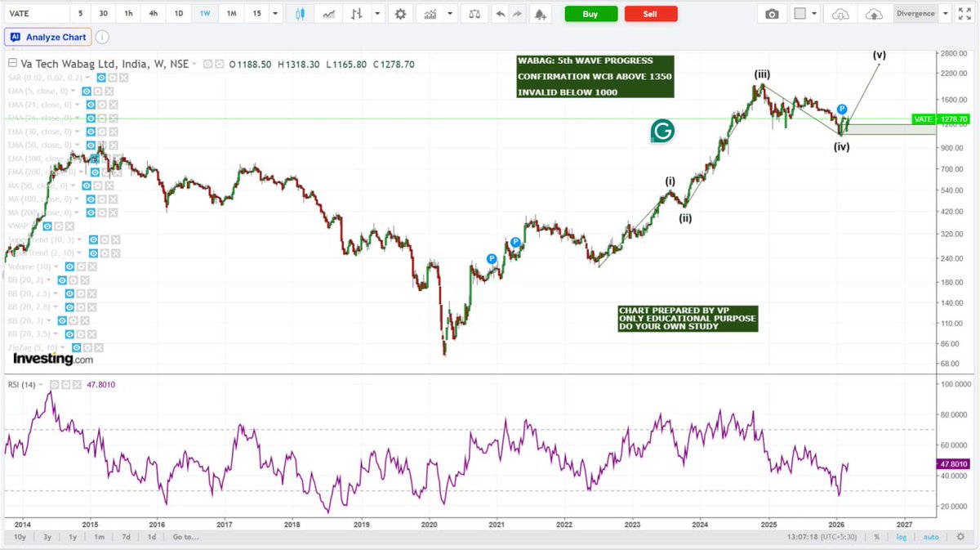Click the Grammarly G icon on chart
This screenshot has width=980, height=550.
662,132
